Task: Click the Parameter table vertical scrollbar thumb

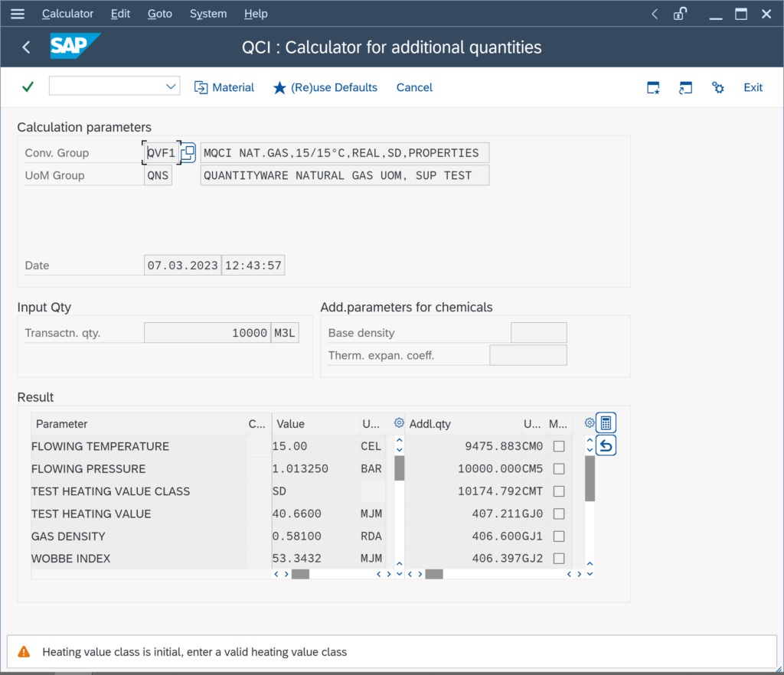Action: click(x=399, y=468)
